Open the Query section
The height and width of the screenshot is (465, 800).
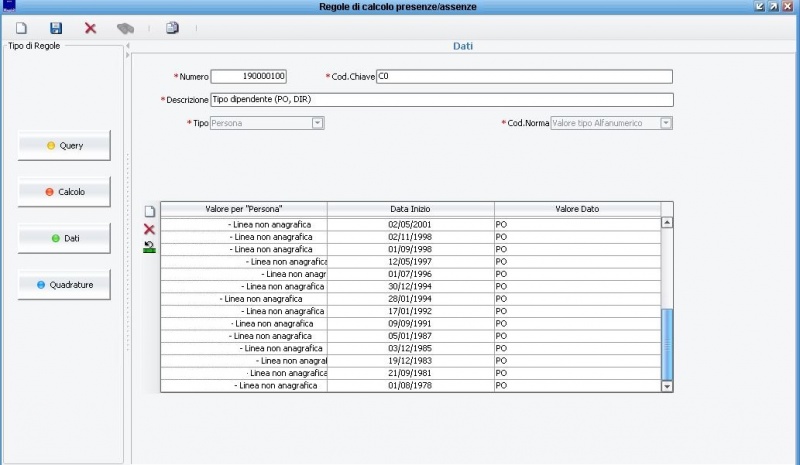tap(64, 146)
